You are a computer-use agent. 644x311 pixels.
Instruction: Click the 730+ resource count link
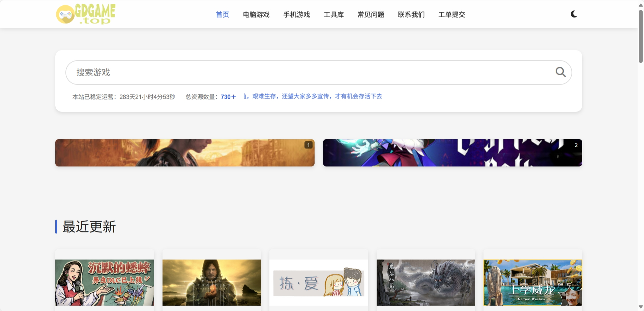click(x=228, y=97)
